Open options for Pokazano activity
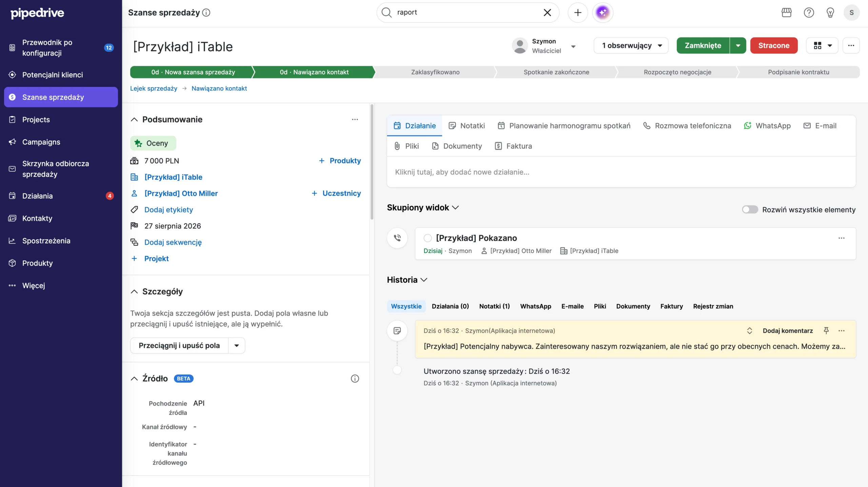The height and width of the screenshot is (487, 868). tap(841, 238)
